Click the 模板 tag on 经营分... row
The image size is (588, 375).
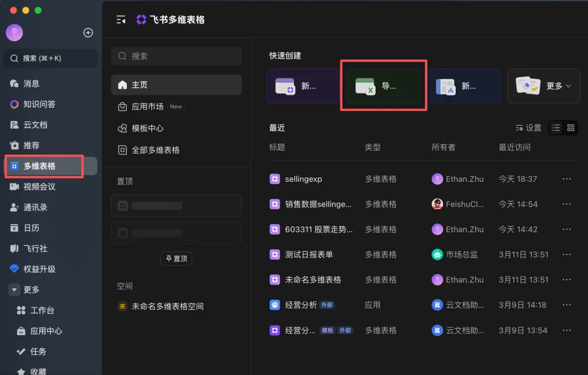[327, 330]
